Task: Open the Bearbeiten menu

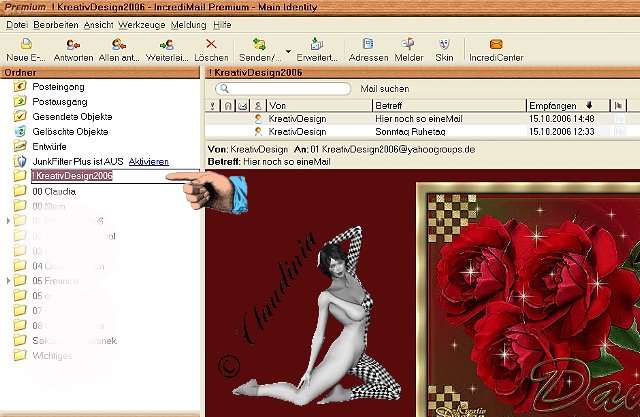Action: point(56,25)
